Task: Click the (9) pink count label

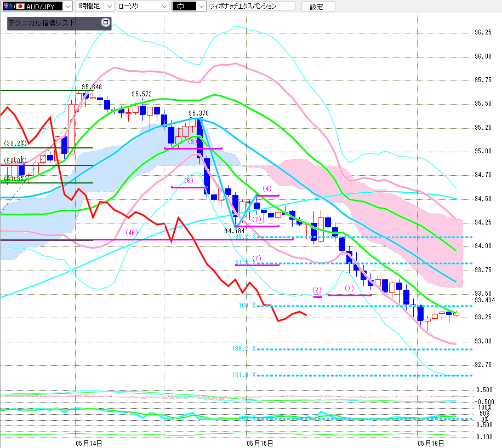Action: [x=192, y=141]
